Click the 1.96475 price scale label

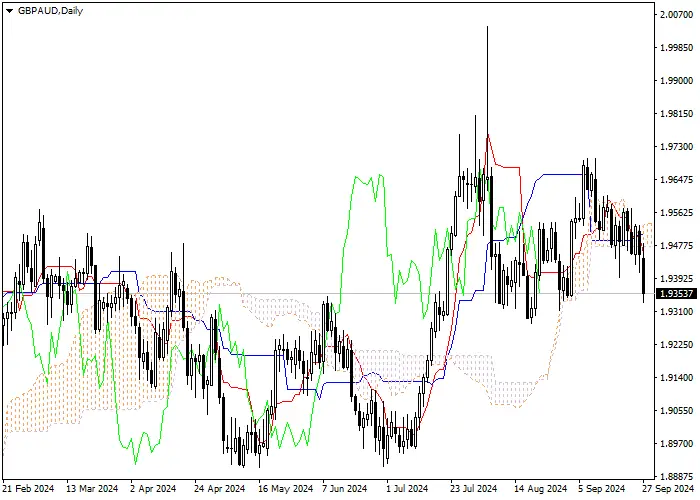[676, 179]
